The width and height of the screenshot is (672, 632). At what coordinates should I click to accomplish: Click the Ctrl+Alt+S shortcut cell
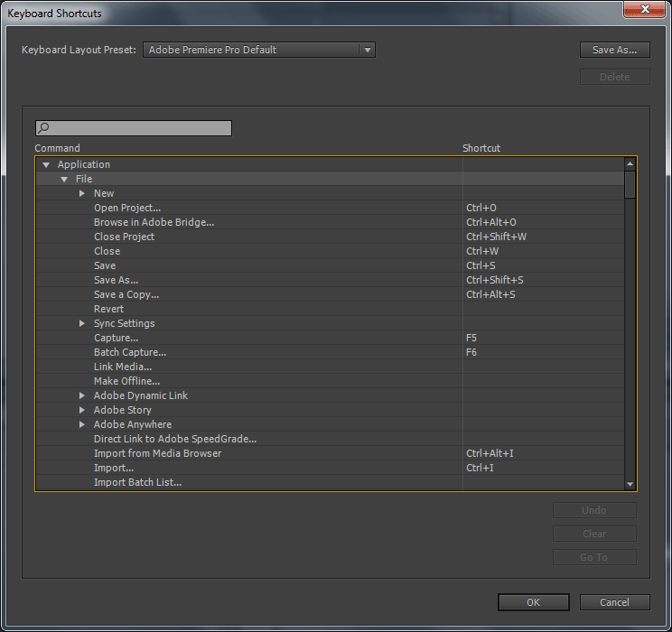point(544,294)
